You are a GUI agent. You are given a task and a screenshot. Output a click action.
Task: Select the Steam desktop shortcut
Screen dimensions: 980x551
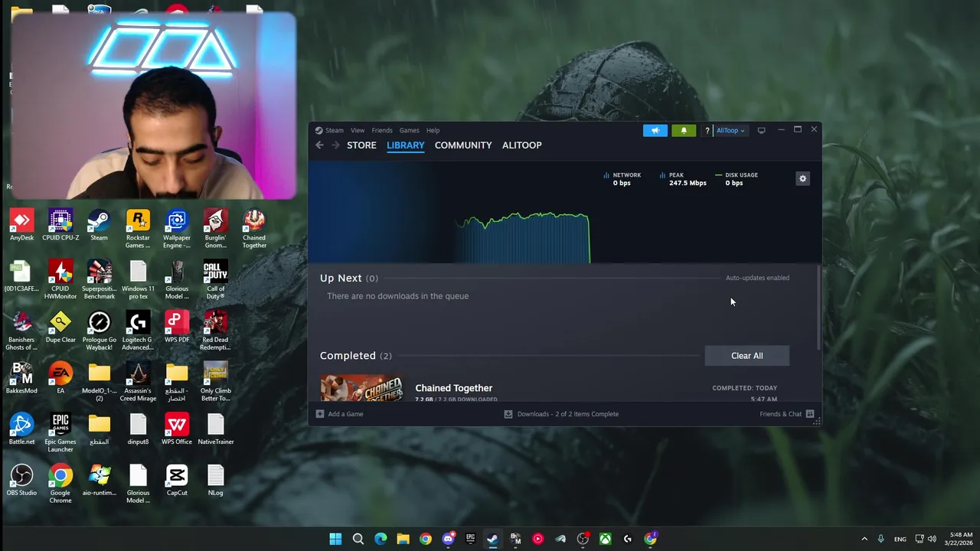(x=99, y=226)
